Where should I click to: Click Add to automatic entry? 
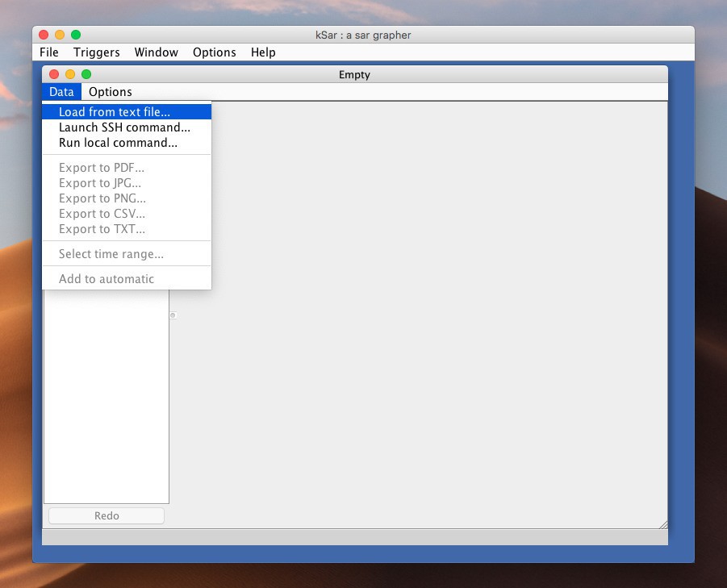pos(127,279)
